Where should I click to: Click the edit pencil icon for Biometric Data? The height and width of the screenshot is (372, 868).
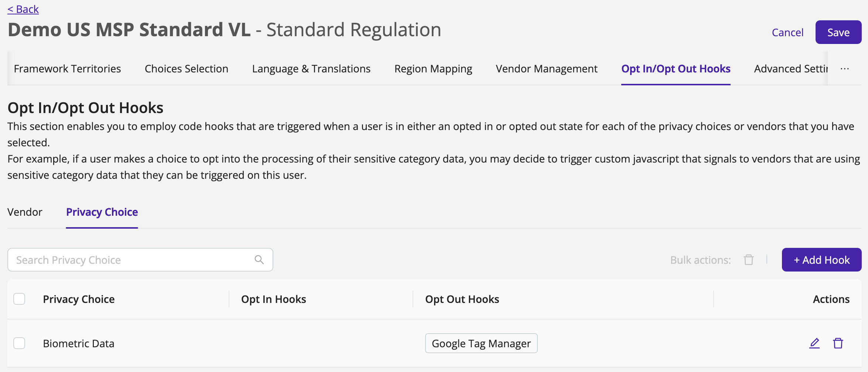814,343
